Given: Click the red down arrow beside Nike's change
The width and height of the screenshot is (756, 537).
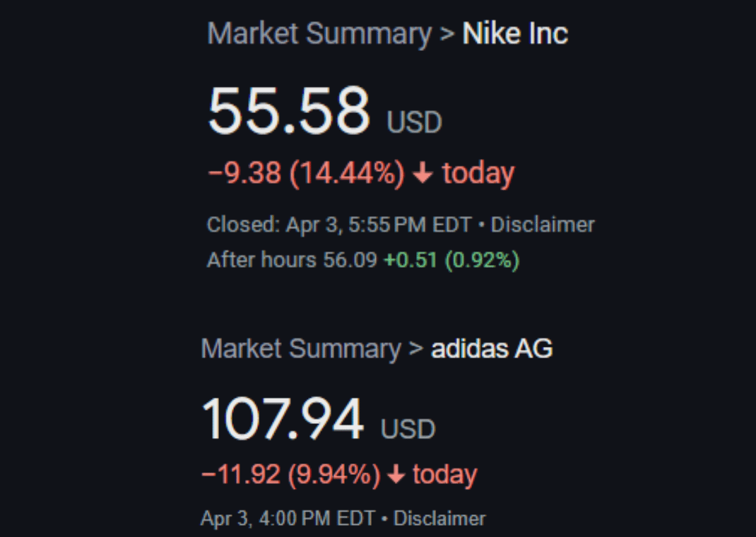Looking at the screenshot, I should point(423,174).
